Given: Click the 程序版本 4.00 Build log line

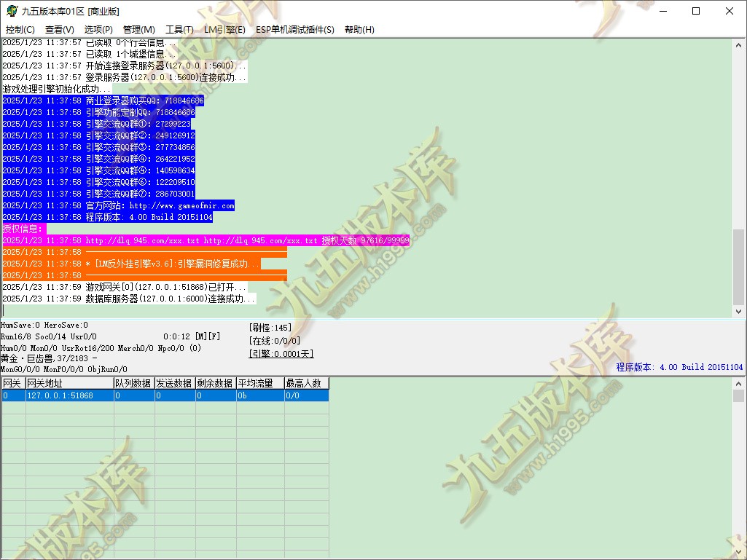Looking at the screenshot, I should (x=107, y=217).
